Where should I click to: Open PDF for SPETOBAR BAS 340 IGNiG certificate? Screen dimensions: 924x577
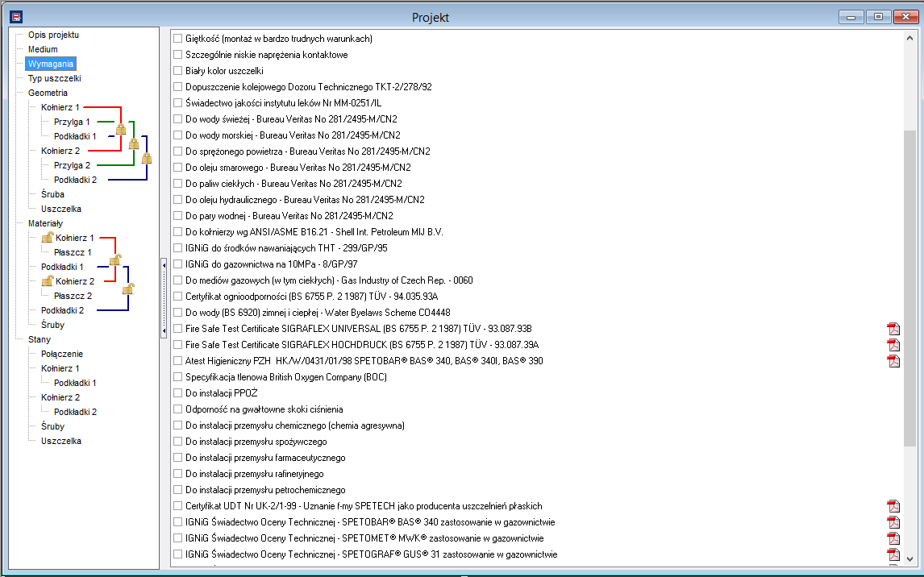pyautogui.click(x=893, y=521)
